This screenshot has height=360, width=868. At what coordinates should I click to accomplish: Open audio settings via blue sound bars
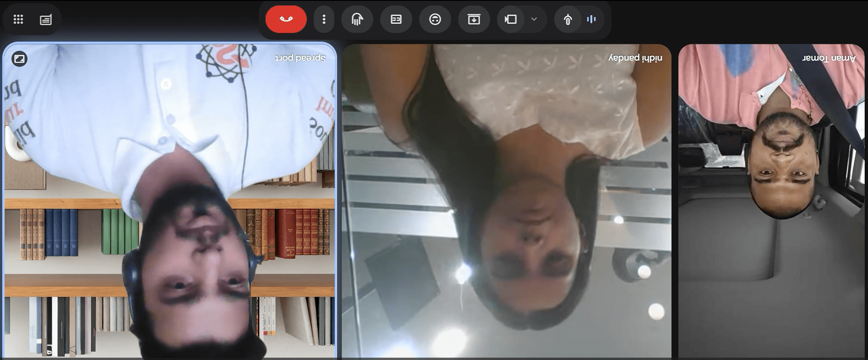pyautogui.click(x=591, y=19)
